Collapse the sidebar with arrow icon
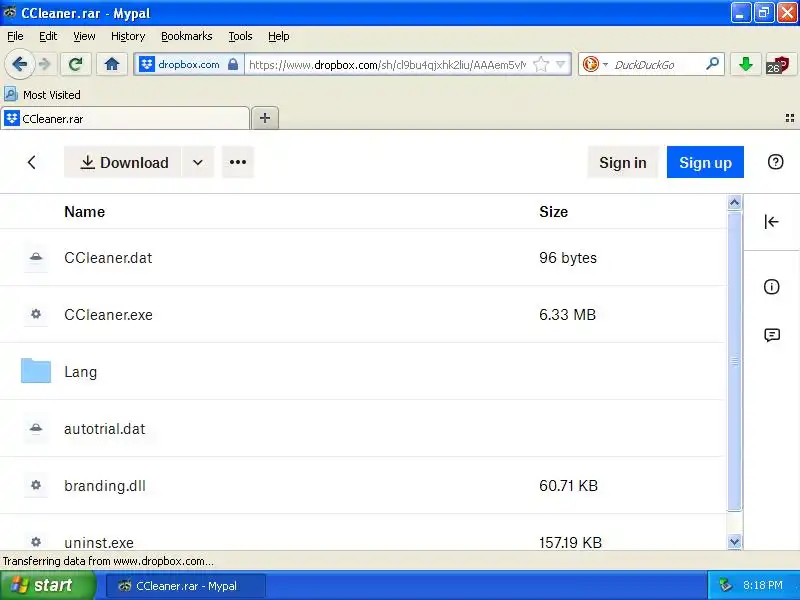This screenshot has width=800, height=600. (x=771, y=221)
